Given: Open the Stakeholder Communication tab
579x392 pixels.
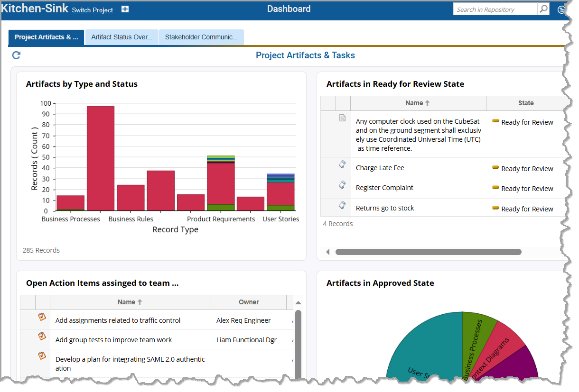Looking at the screenshot, I should [201, 37].
